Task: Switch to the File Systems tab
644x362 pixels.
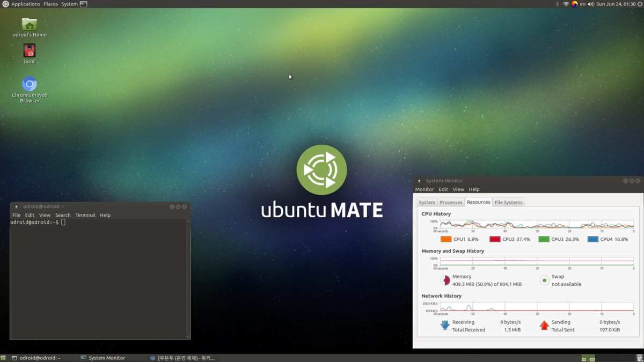Action: [509, 202]
